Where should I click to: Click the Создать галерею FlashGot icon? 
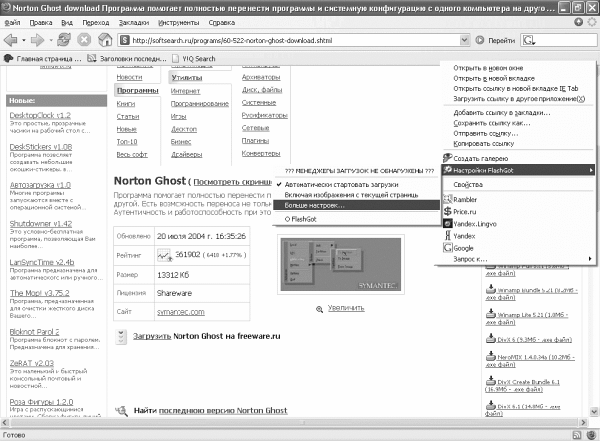(446, 160)
